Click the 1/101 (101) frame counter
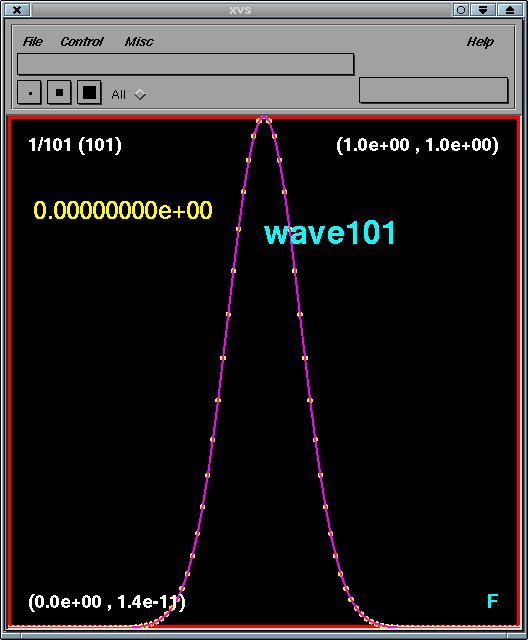This screenshot has height=640, width=528. 75,145
